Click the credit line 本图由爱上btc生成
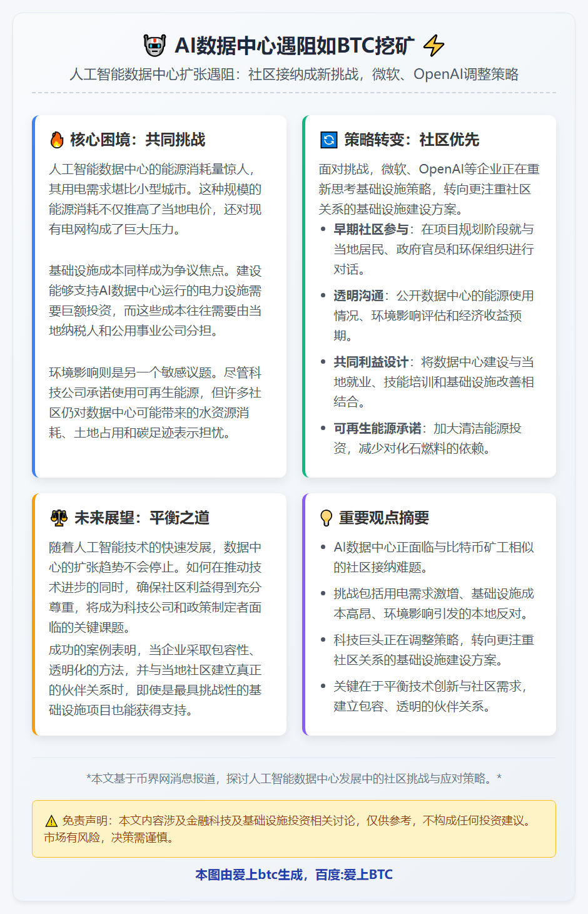Image resolution: width=588 pixels, height=914 pixels. pos(294,875)
